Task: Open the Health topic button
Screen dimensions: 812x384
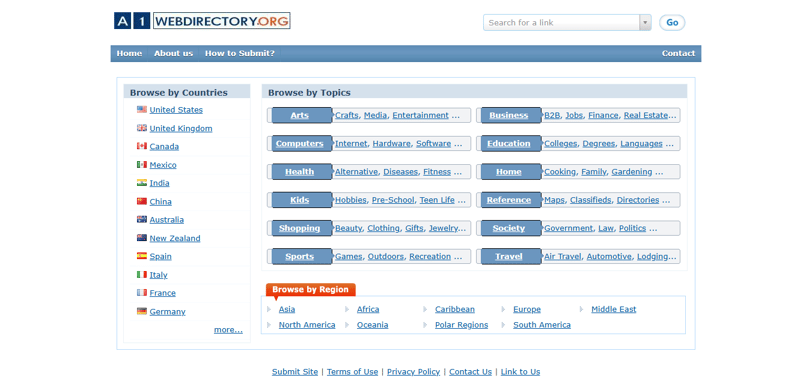Action: [301, 172]
